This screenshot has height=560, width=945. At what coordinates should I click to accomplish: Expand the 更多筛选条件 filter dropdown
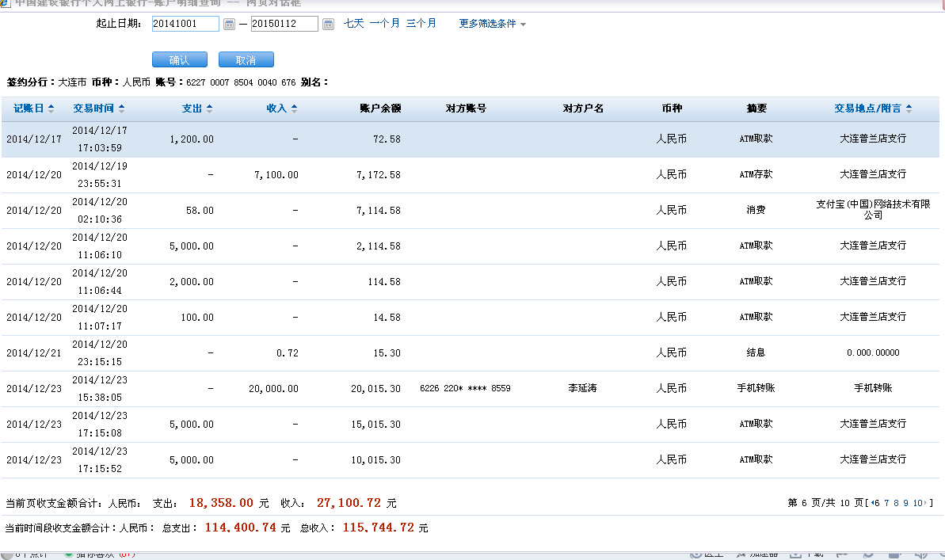point(492,24)
